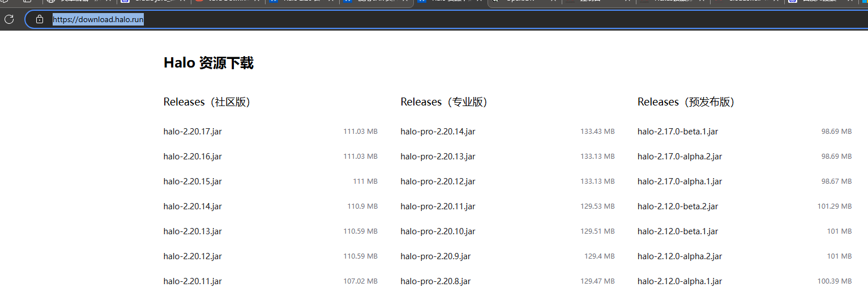Image resolution: width=868 pixels, height=287 pixels.
Task: Download halo-2.12.0-beta.1.jar pre-release
Action: 678,231
